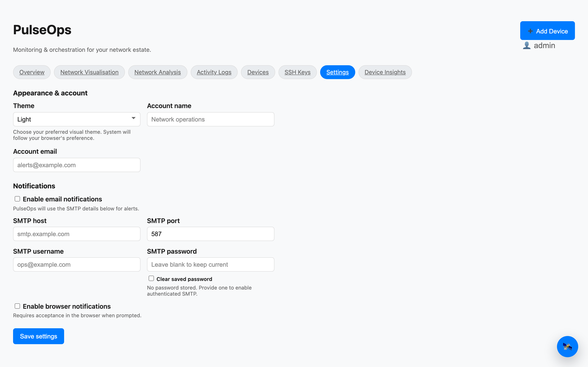Image resolution: width=588 pixels, height=367 pixels.
Task: Click the satellite floating action button
Action: coord(568,347)
